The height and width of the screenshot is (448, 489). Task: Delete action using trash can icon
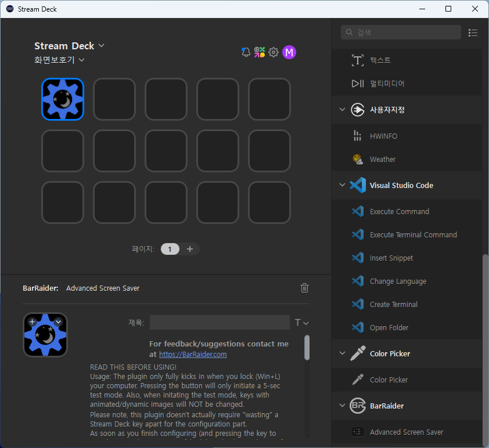point(305,288)
